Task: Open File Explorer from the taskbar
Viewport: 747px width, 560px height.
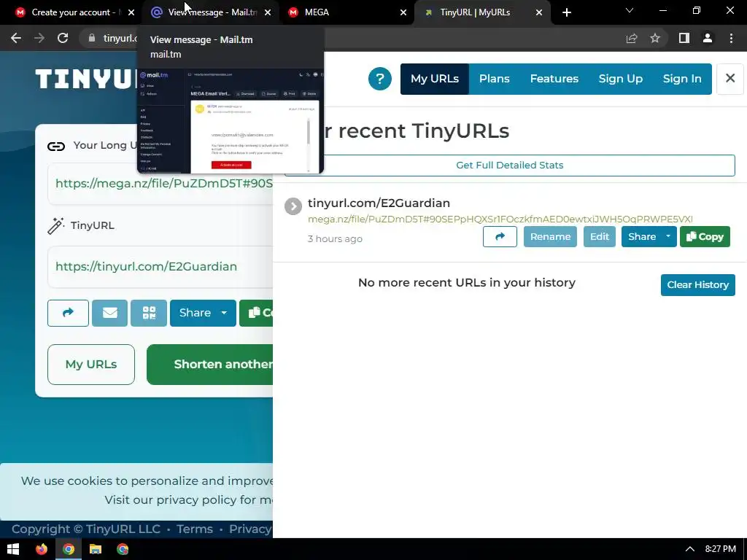Action: point(96,549)
